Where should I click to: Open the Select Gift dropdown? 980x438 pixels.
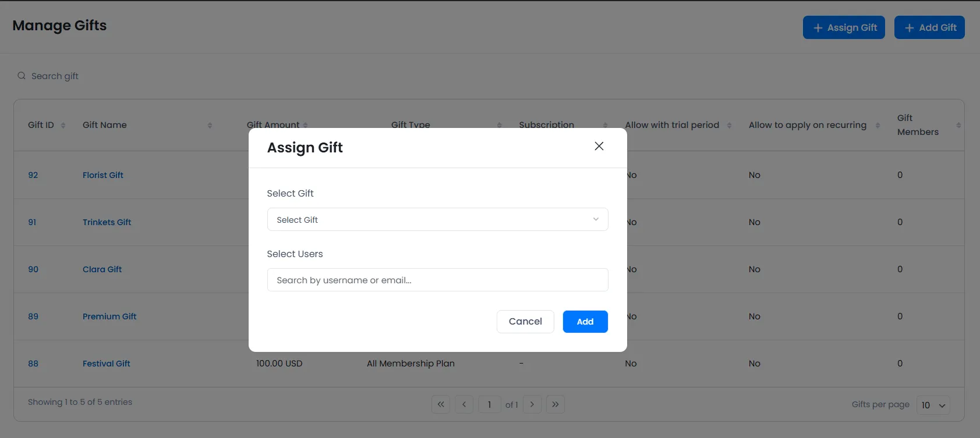click(x=437, y=219)
